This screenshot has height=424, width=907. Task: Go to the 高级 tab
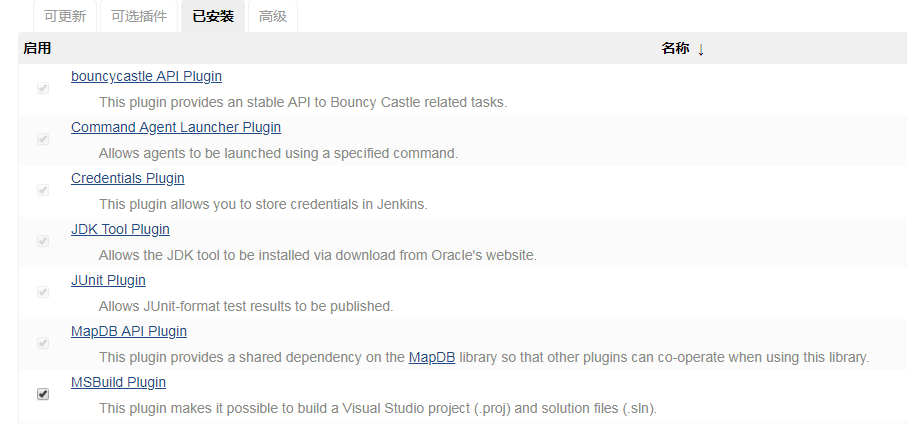[x=272, y=16]
